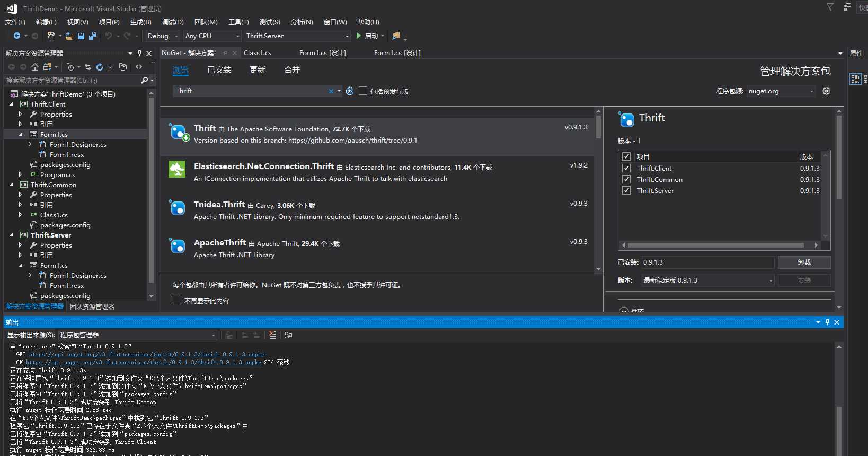Screen dimensions: 868x456
Task: Open the latest stable version 0.9.1.3 dropdown
Action: click(708, 280)
